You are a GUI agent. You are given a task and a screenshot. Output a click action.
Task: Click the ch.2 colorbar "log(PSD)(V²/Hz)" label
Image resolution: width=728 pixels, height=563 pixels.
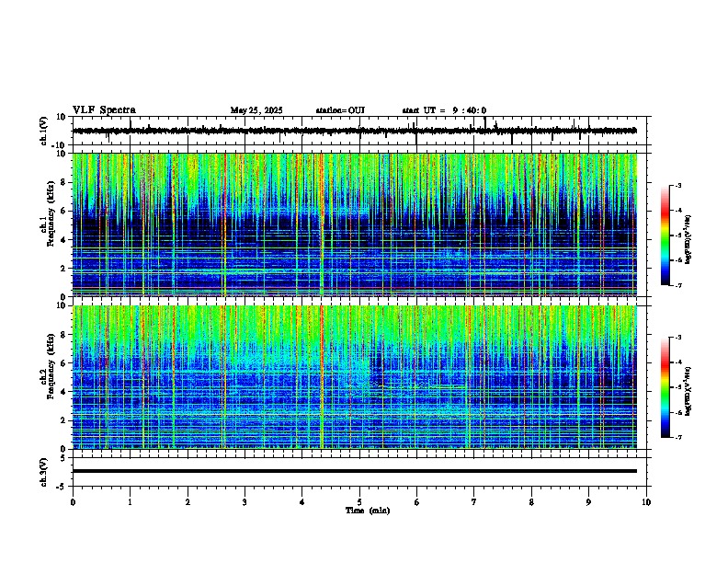pos(688,391)
